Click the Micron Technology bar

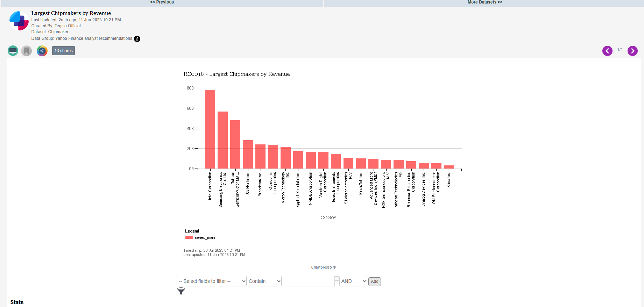click(286, 158)
